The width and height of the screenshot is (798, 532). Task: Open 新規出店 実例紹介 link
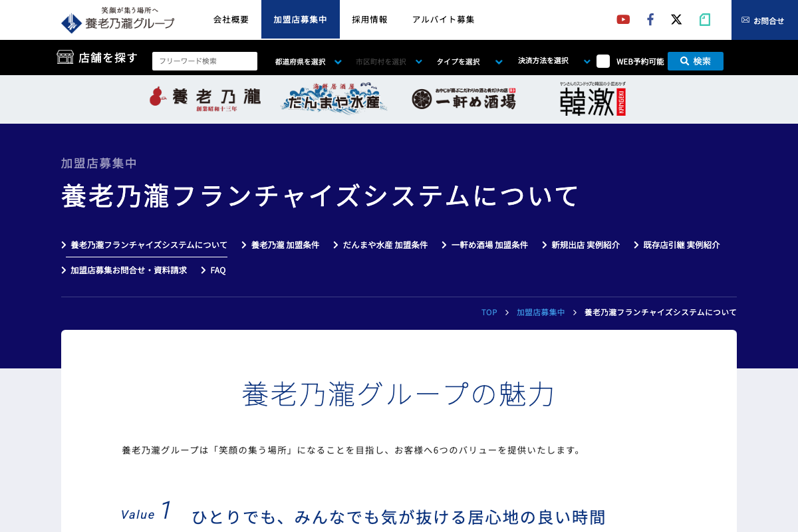(x=581, y=245)
